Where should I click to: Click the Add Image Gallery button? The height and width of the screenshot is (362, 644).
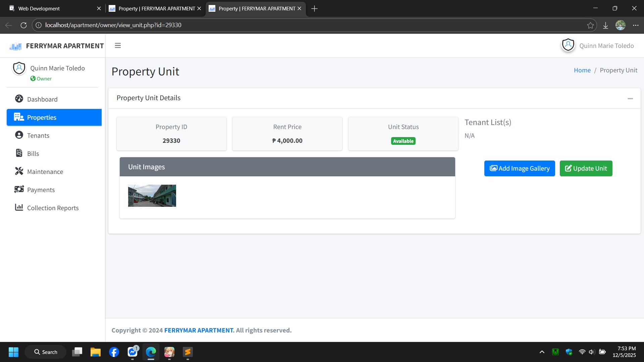pos(519,168)
